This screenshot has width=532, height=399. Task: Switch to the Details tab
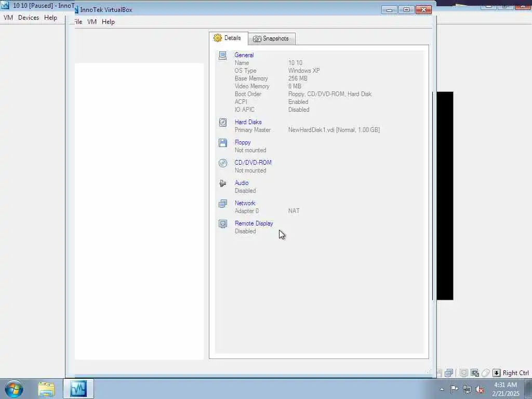pos(229,38)
